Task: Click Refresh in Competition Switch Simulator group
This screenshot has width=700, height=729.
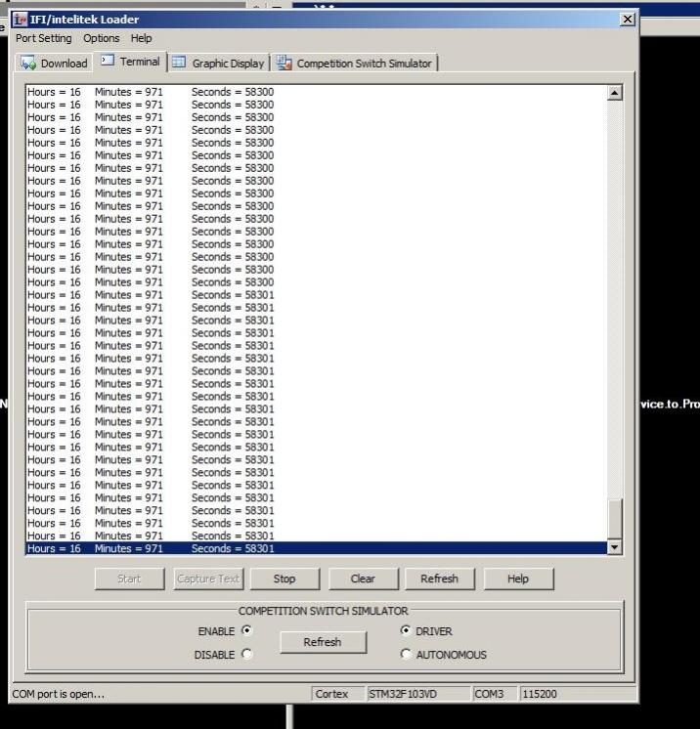Action: tap(323, 642)
